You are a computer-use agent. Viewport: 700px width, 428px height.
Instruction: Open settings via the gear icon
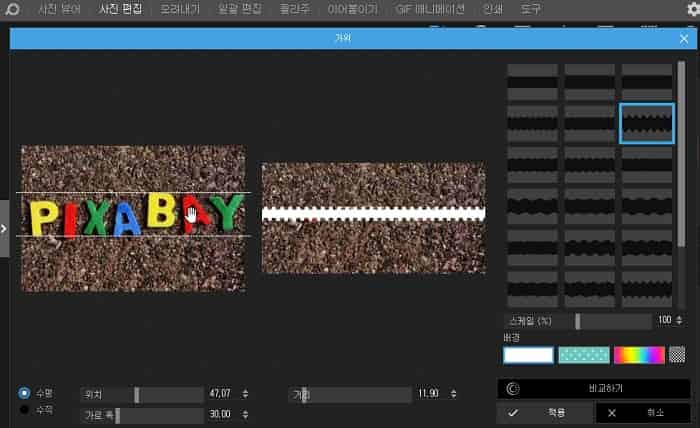coord(693,8)
